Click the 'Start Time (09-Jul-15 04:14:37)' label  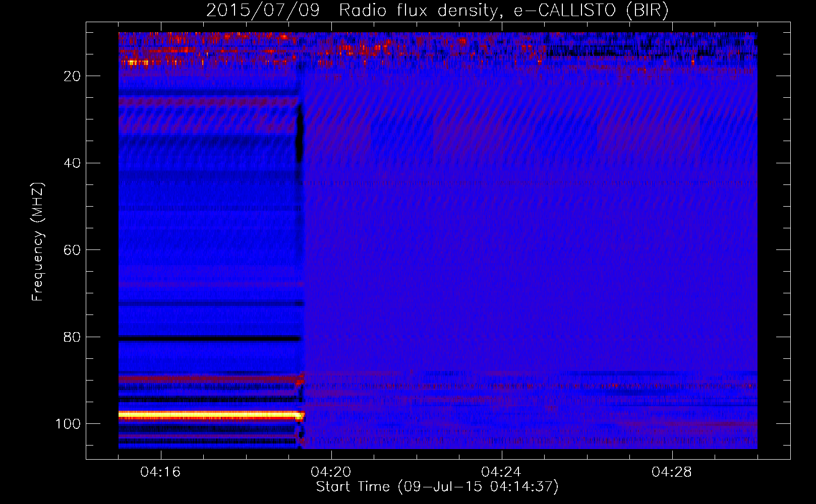coord(437,487)
